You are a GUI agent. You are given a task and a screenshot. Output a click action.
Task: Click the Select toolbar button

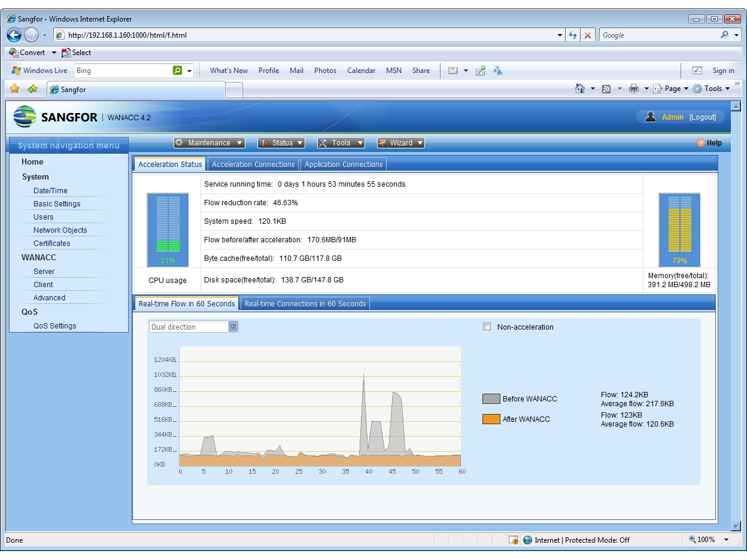pos(77,53)
